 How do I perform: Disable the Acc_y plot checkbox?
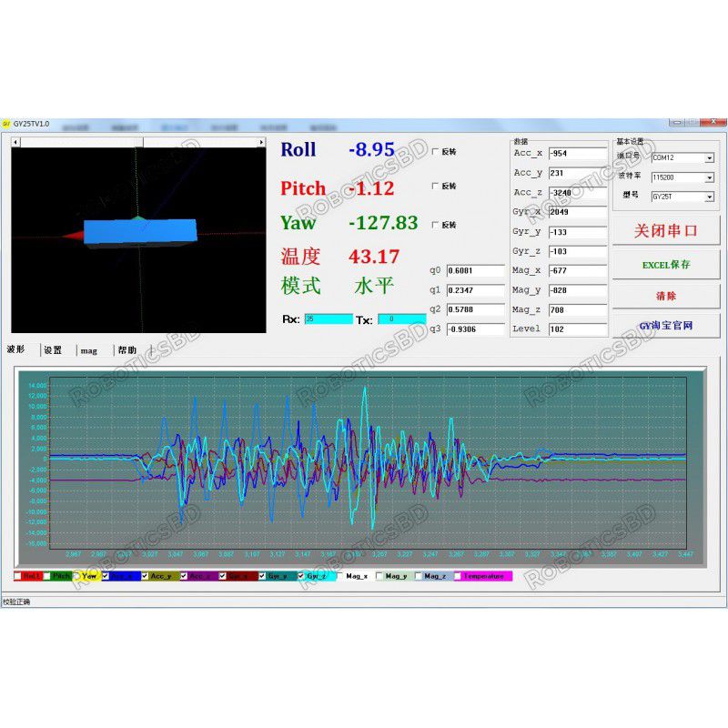(x=145, y=575)
